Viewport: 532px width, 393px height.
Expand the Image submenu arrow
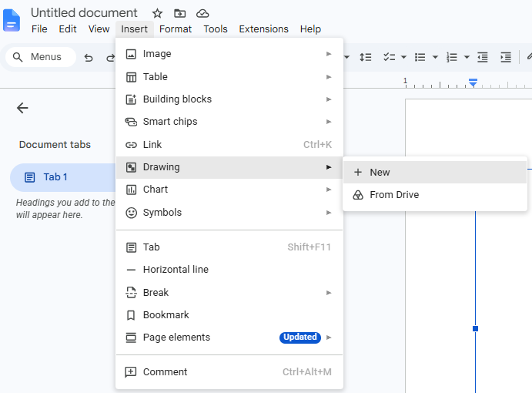point(329,54)
